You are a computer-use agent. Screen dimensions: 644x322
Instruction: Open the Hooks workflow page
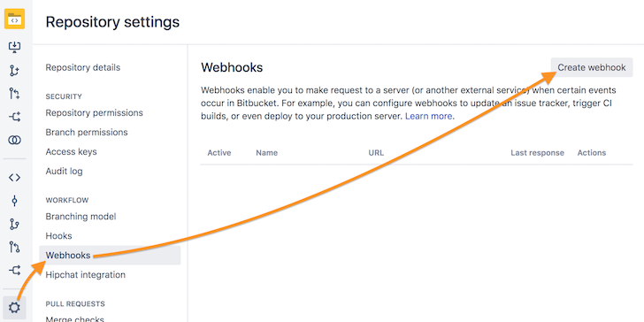(58, 235)
